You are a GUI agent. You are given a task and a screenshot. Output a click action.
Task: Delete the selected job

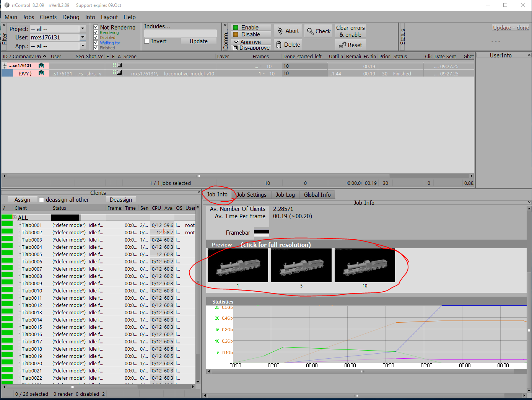288,45
